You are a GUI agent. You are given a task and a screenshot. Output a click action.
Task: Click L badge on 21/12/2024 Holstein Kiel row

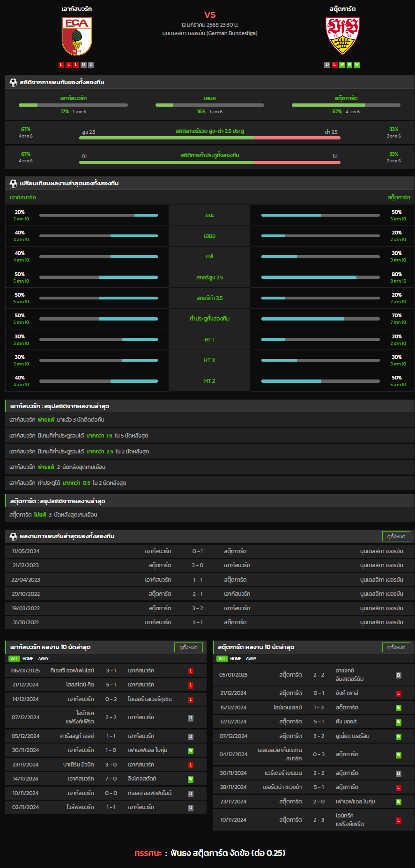[x=191, y=685]
